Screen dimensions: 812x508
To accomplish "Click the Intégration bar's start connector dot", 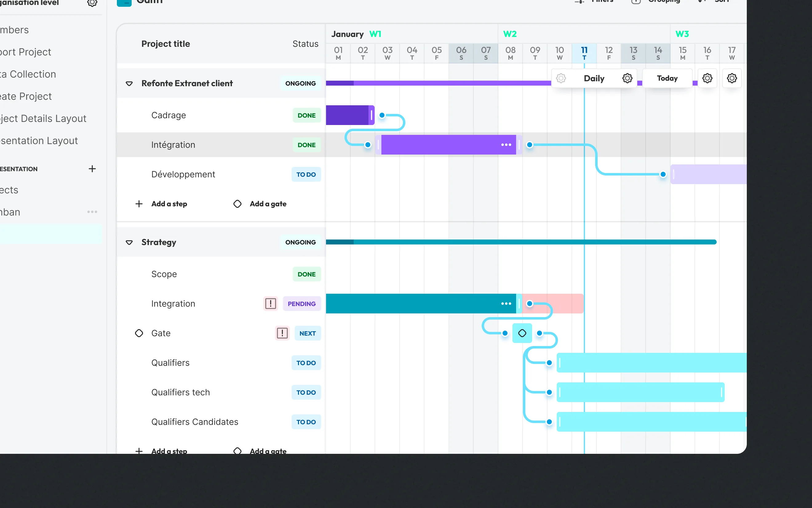I will (368, 145).
